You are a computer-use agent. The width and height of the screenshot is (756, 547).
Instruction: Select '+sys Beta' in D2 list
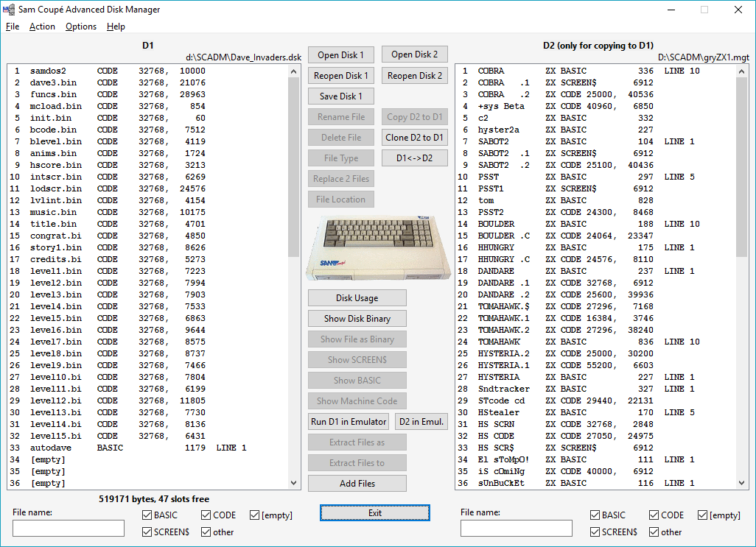click(x=595, y=106)
